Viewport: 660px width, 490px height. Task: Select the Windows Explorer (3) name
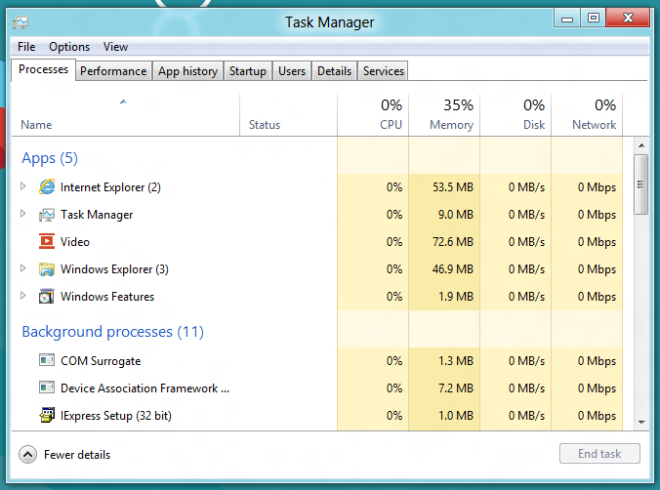coord(114,269)
